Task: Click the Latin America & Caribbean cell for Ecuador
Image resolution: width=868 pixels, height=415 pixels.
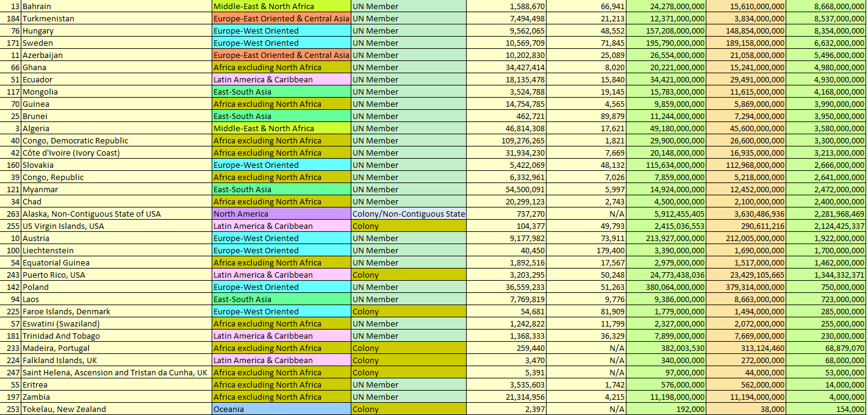Action: pos(281,79)
